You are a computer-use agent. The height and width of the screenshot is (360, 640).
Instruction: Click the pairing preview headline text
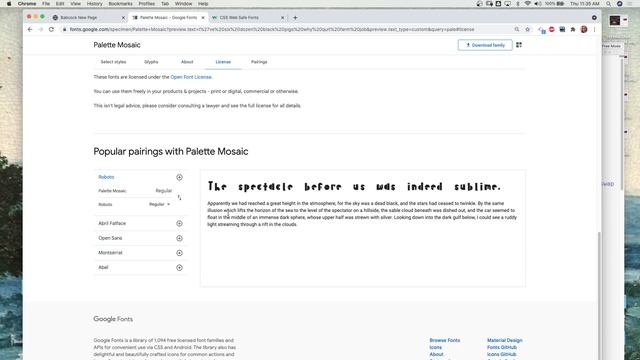[354, 187]
